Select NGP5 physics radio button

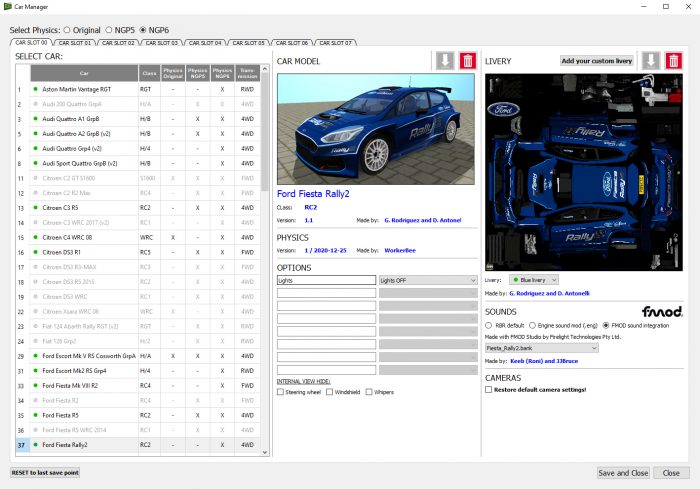coord(108,30)
